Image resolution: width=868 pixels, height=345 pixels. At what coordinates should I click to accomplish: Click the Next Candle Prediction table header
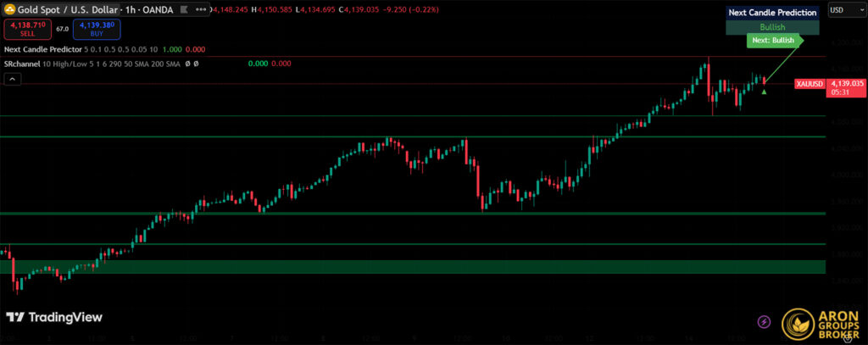coord(772,13)
